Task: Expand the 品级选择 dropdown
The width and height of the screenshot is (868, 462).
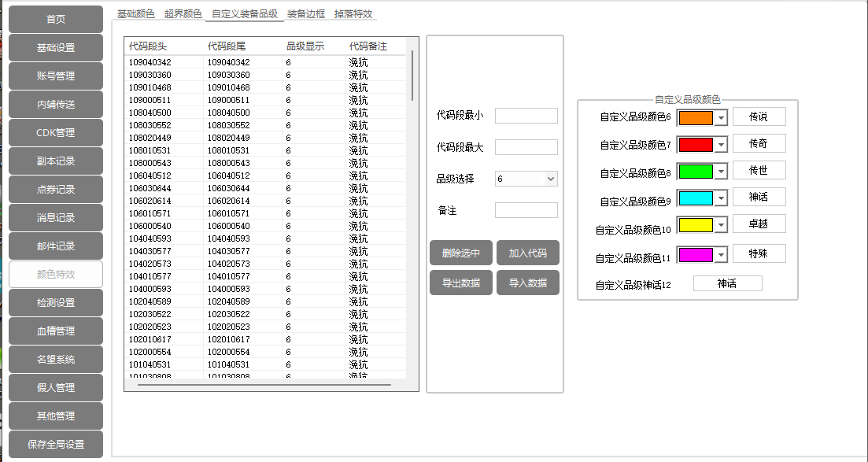Action: [x=551, y=179]
